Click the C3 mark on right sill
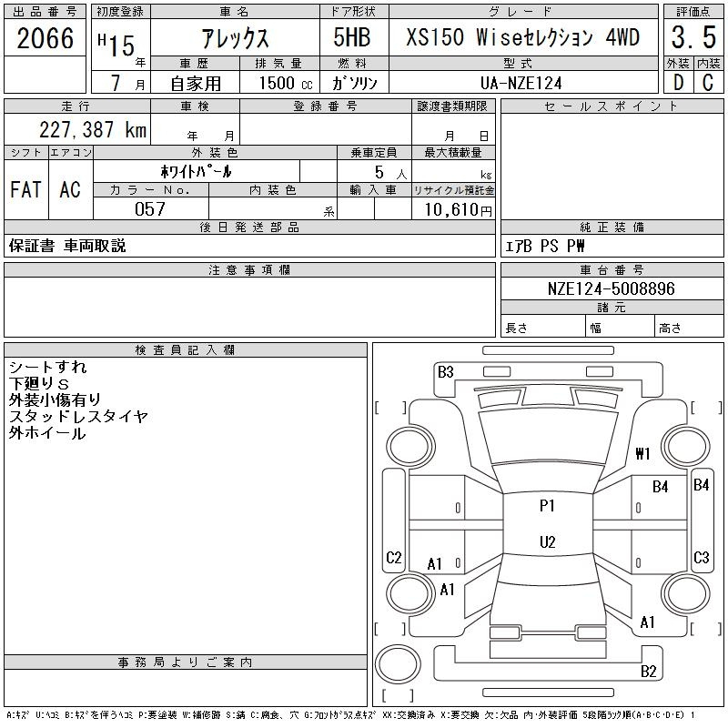 (x=701, y=557)
